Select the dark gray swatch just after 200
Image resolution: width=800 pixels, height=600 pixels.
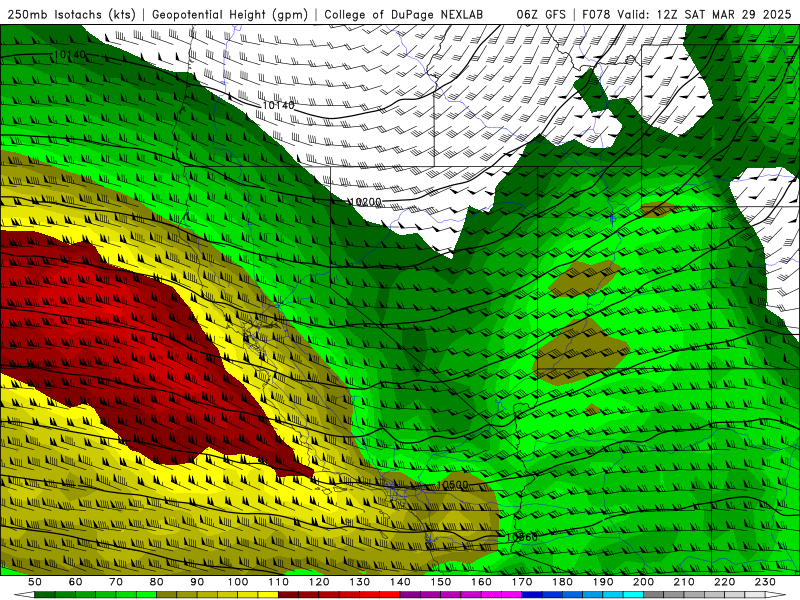[654, 595]
